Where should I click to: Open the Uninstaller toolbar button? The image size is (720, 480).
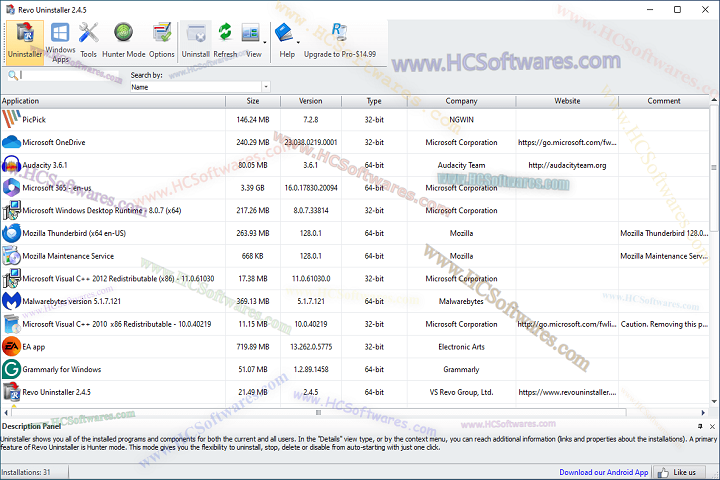25,42
